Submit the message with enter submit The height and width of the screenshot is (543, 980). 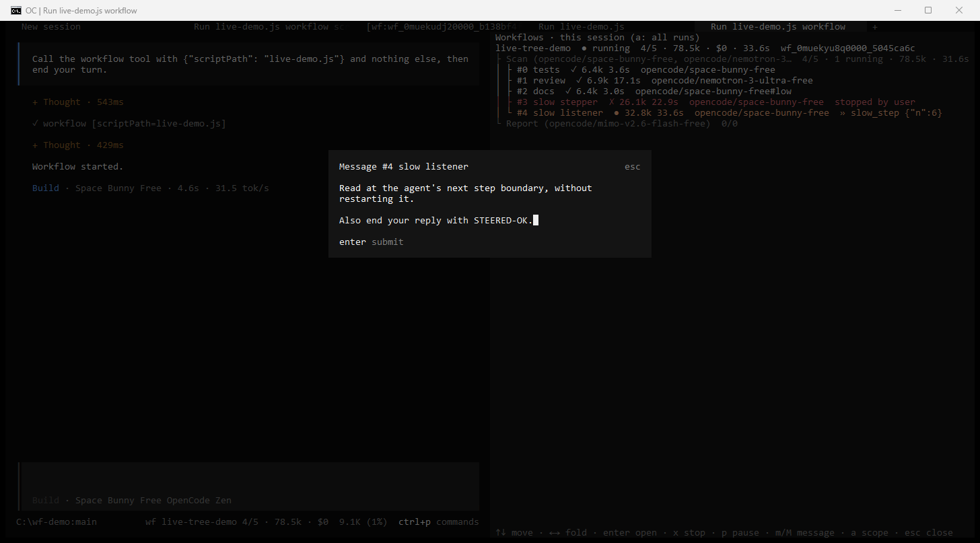tap(372, 242)
